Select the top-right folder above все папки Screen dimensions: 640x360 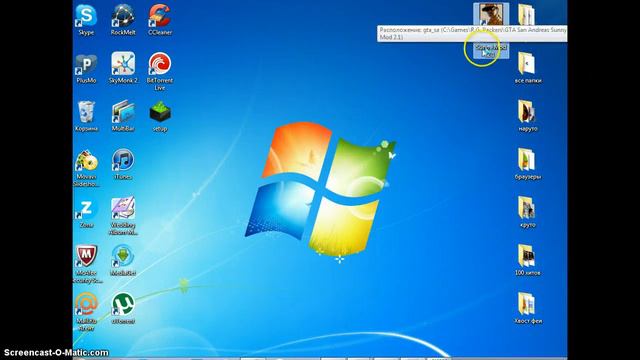click(527, 16)
